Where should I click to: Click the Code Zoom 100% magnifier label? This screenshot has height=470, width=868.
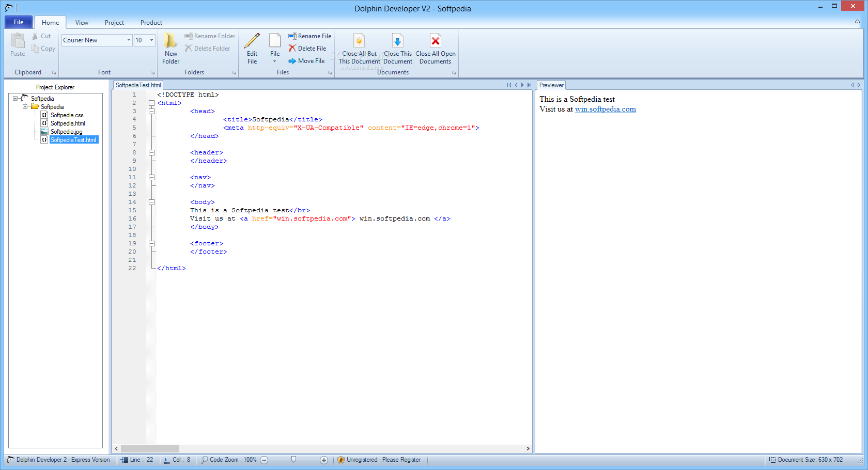click(x=229, y=460)
